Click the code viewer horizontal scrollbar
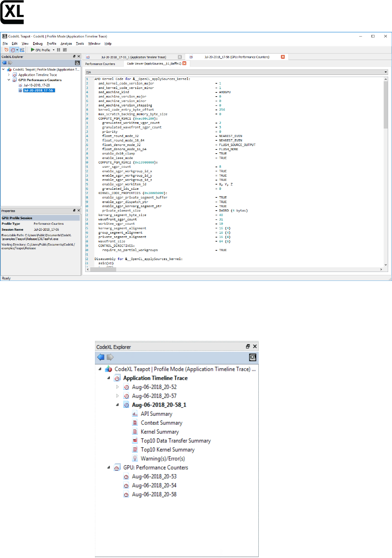This screenshot has height=558, width=392. pyautogui.click(x=234, y=270)
